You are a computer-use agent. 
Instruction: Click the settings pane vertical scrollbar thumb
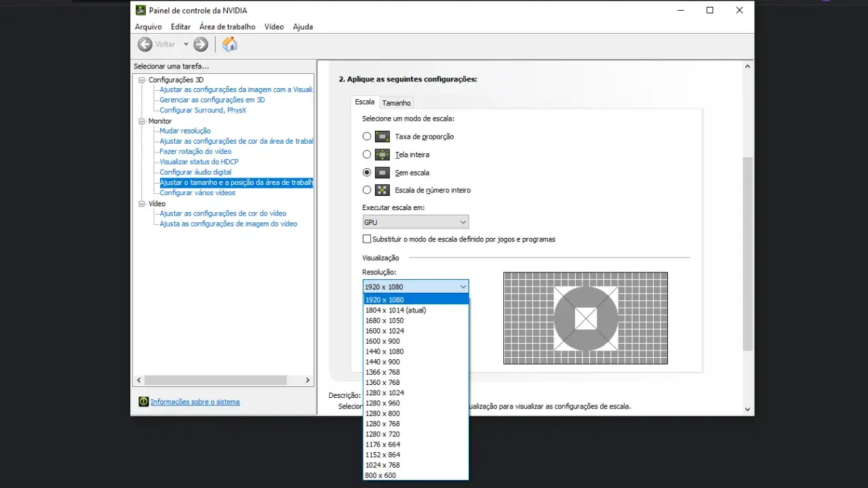coord(748,253)
